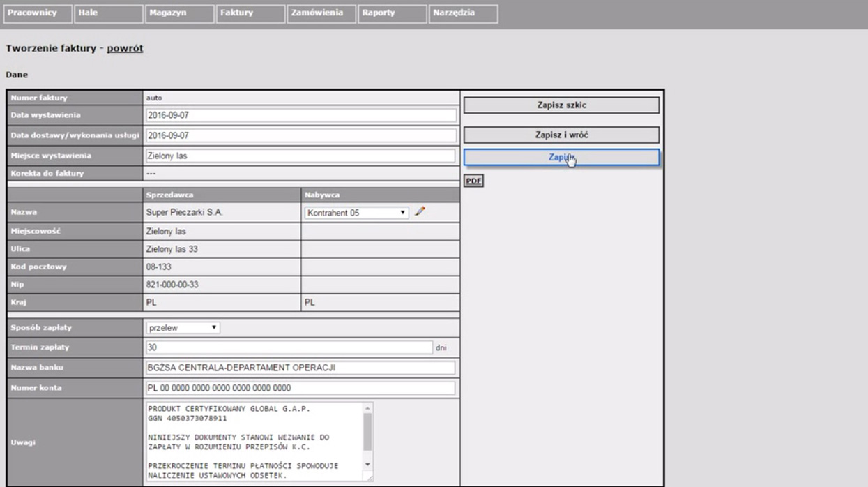Image resolution: width=868 pixels, height=487 pixels.
Task: Open the Pracownicy menu
Action: point(38,14)
